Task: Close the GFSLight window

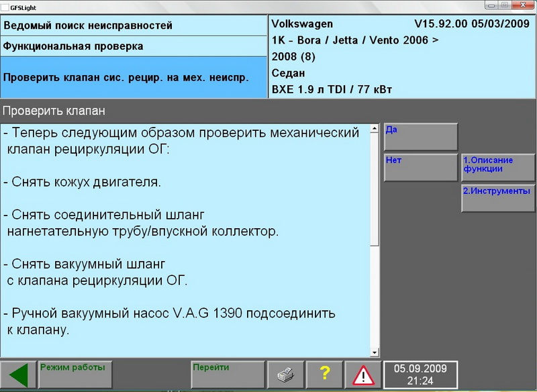Action: [524, 5]
